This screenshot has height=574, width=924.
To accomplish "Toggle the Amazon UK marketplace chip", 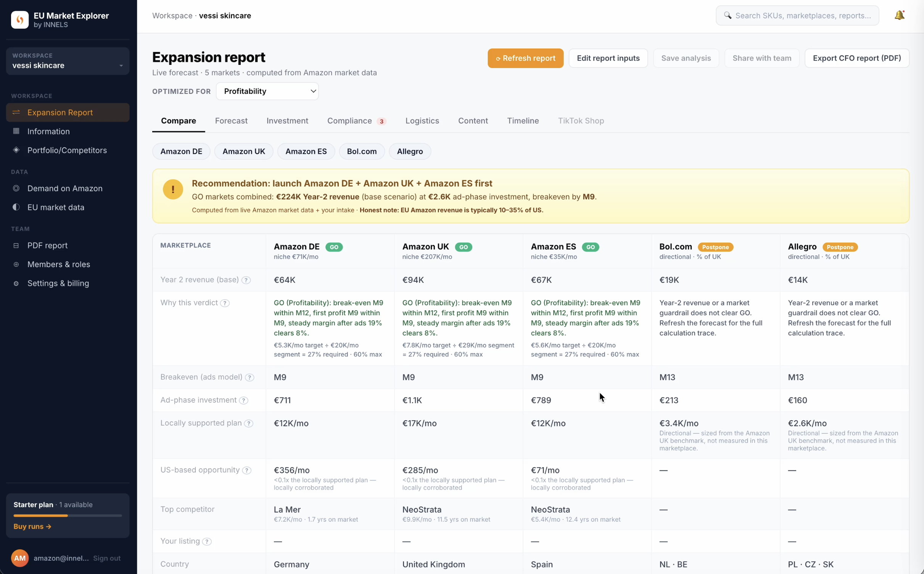I will [244, 152].
